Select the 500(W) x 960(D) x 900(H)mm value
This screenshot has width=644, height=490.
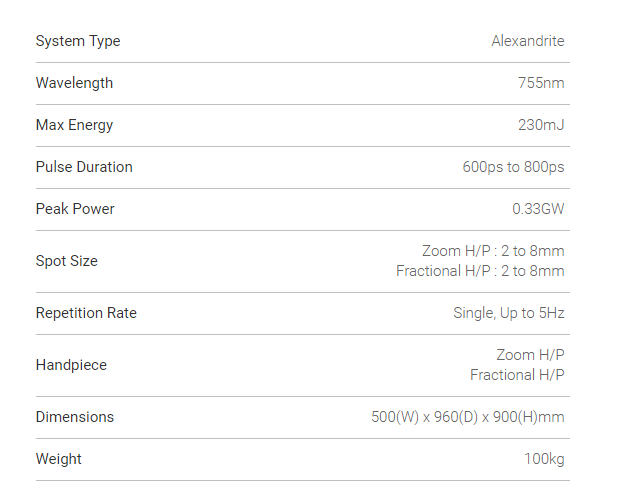467,417
